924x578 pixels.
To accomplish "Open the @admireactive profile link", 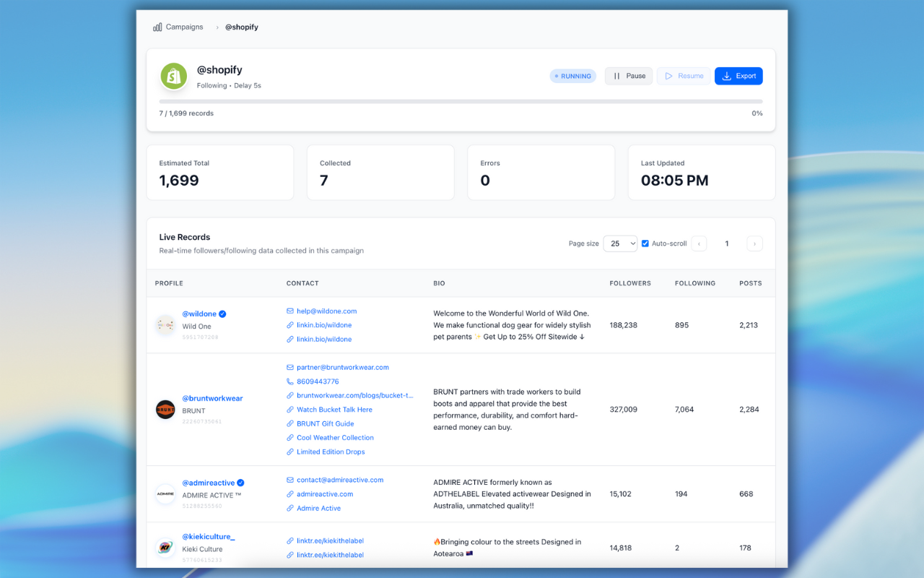I will tap(209, 483).
